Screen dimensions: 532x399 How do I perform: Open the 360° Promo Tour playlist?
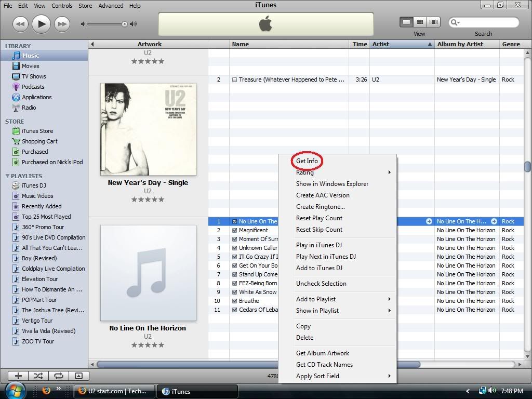43,227
